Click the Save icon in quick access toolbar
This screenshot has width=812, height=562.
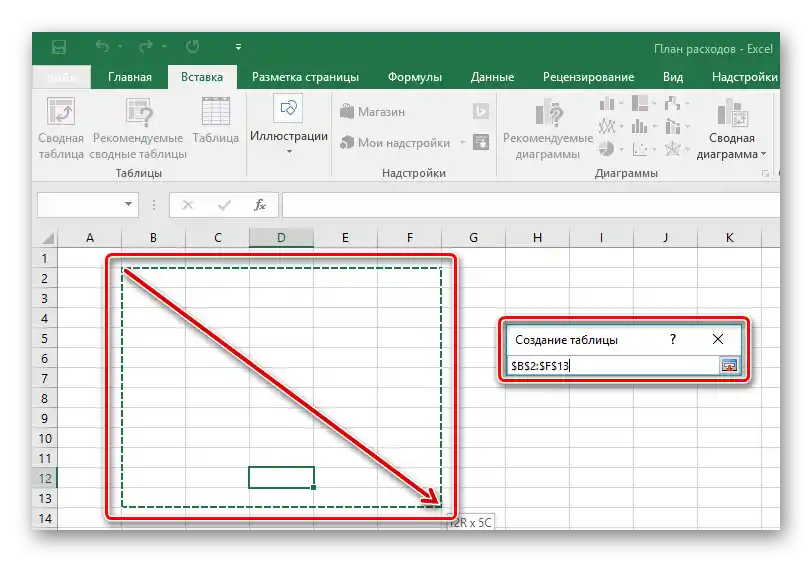coord(59,47)
